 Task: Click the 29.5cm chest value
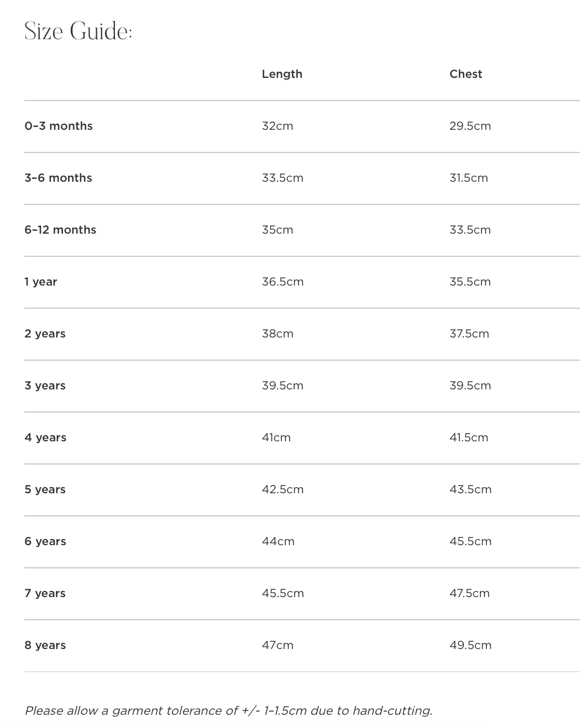[470, 126]
